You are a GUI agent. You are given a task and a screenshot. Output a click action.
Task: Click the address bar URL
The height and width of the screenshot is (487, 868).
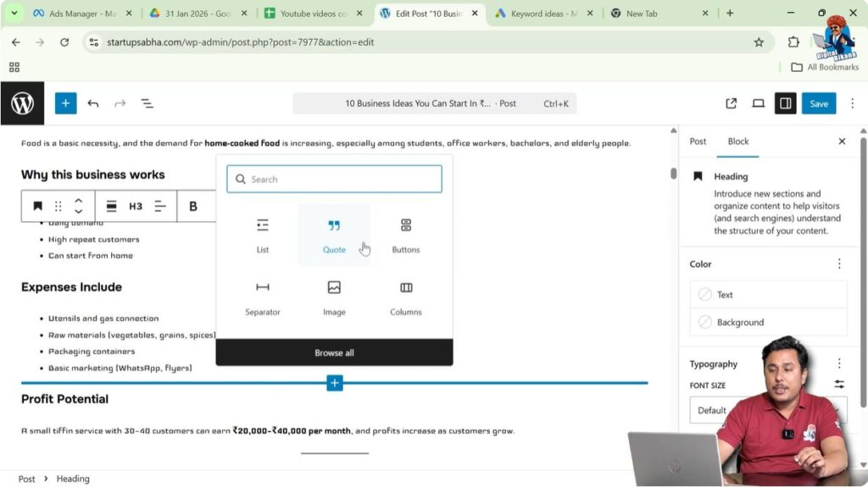pyautogui.click(x=240, y=42)
